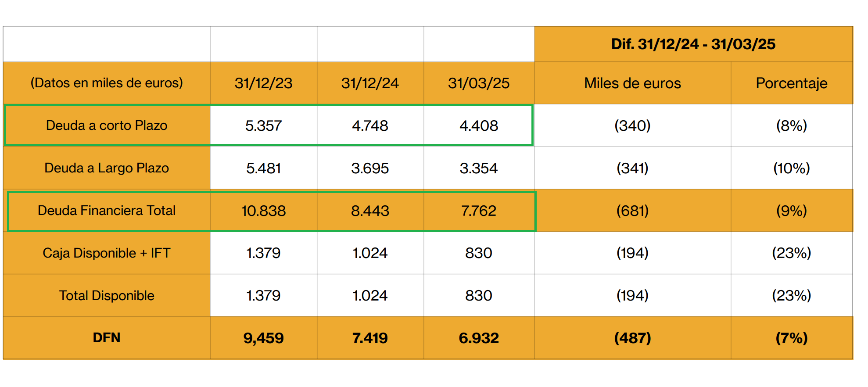The width and height of the screenshot is (868, 387).
Task: Select the cell with value 7.762
Action: click(479, 211)
